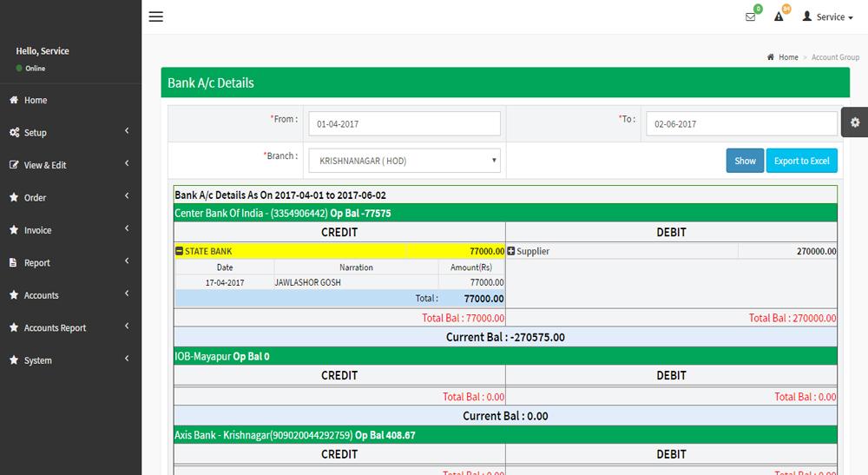Click the View & Edit pencil icon

tap(14, 164)
